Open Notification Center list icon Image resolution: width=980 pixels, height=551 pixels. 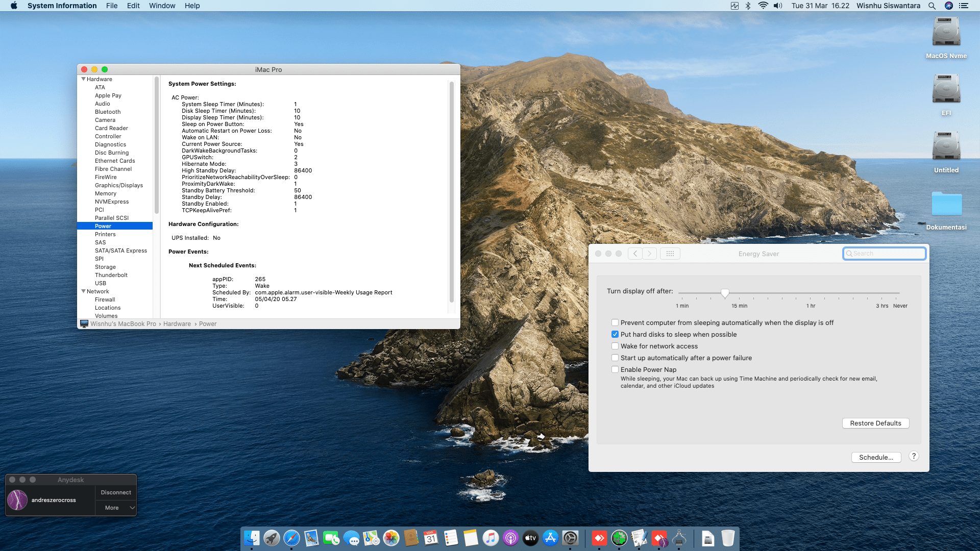(964, 6)
